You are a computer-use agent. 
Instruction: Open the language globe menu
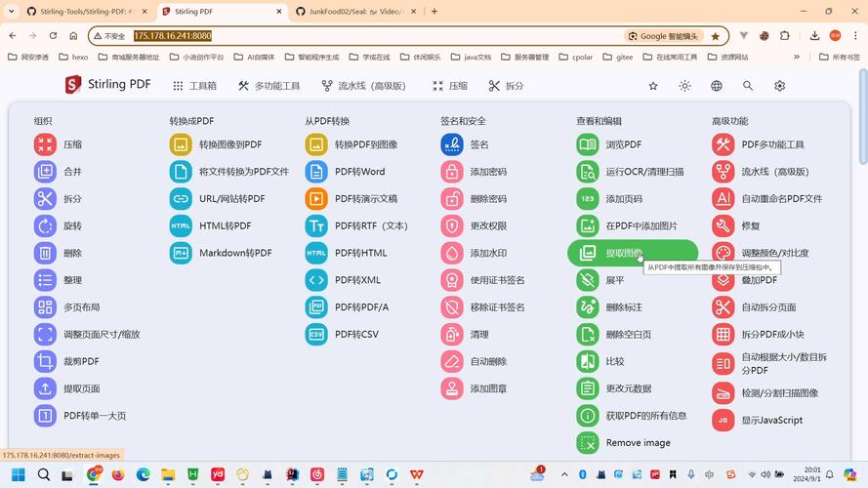pyautogui.click(x=717, y=86)
